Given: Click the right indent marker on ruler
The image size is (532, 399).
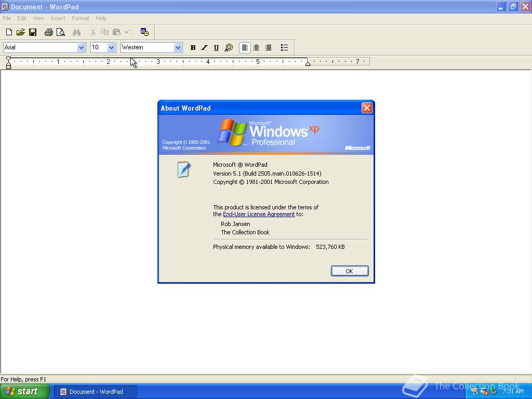Looking at the screenshot, I should pyautogui.click(x=308, y=63).
